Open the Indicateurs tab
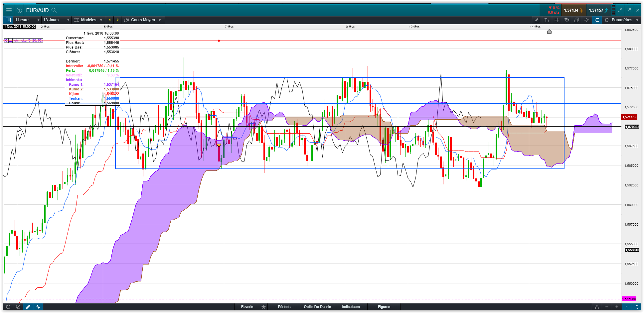Screen dimensions: 644x313 351,307
